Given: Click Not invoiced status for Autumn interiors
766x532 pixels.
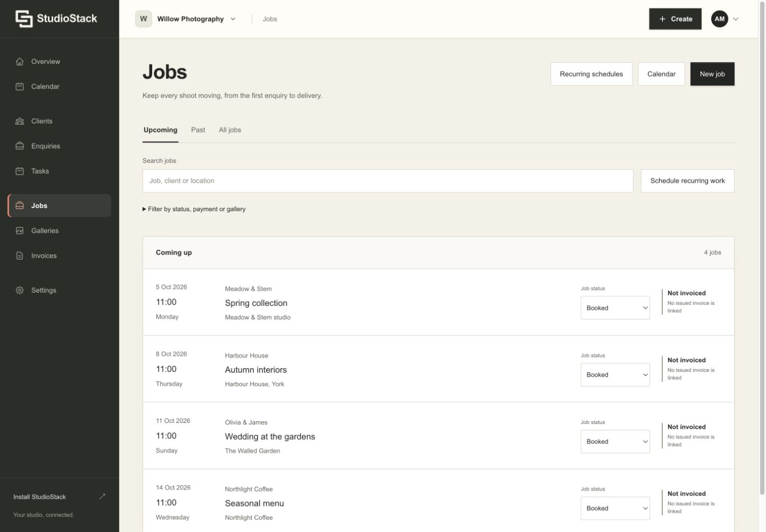Looking at the screenshot, I should [x=686, y=360].
